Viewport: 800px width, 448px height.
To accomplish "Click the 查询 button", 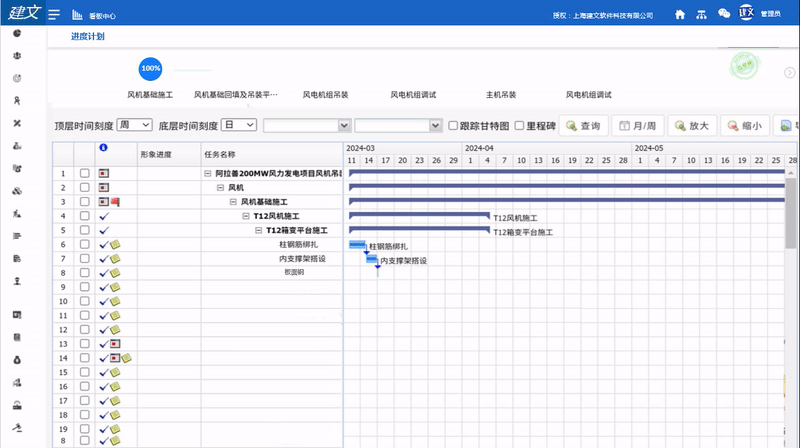I will pos(583,126).
